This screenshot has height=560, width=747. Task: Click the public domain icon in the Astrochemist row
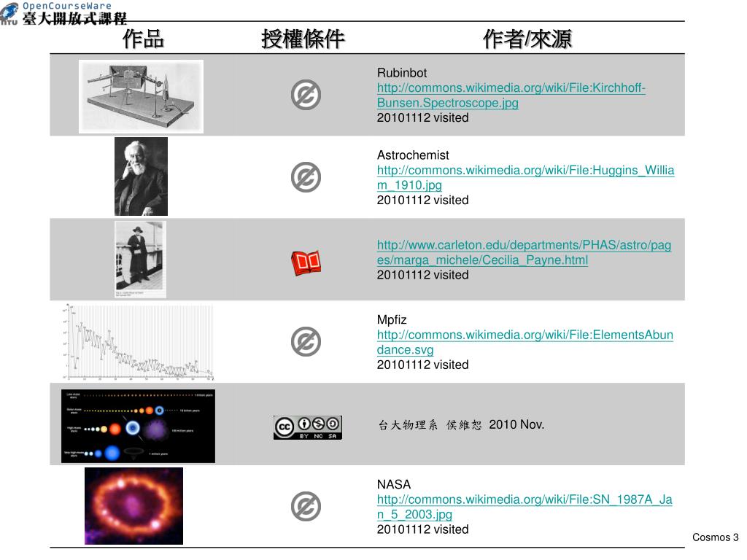(x=306, y=177)
